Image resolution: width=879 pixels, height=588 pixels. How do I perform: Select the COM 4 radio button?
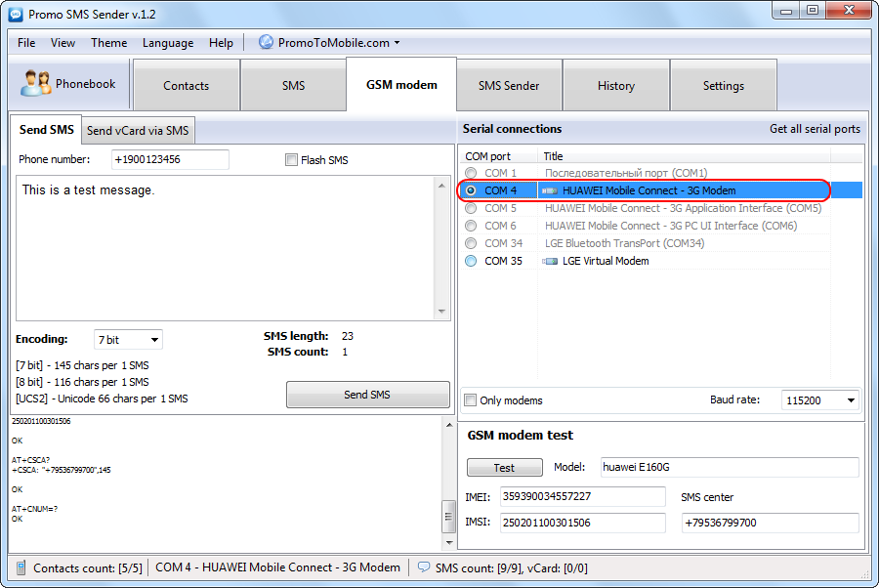click(471, 190)
